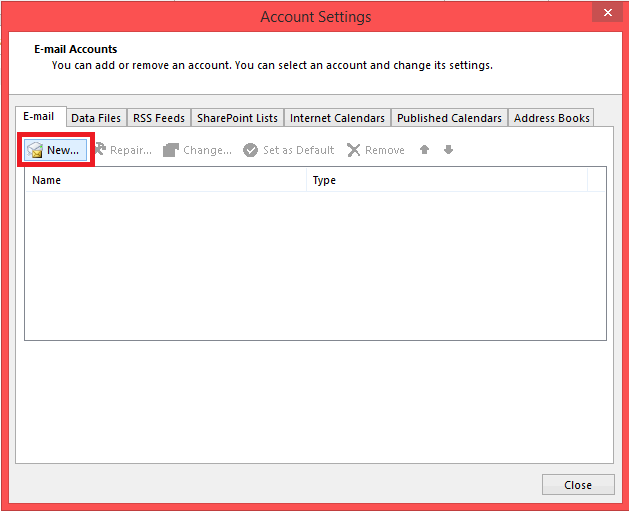
Task: Click the Account Settings title bar
Action: click(315, 16)
